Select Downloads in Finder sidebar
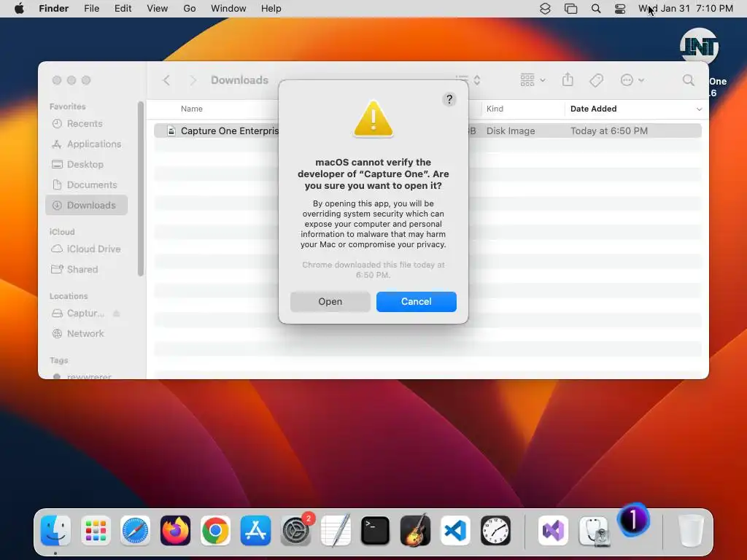 coord(86,205)
